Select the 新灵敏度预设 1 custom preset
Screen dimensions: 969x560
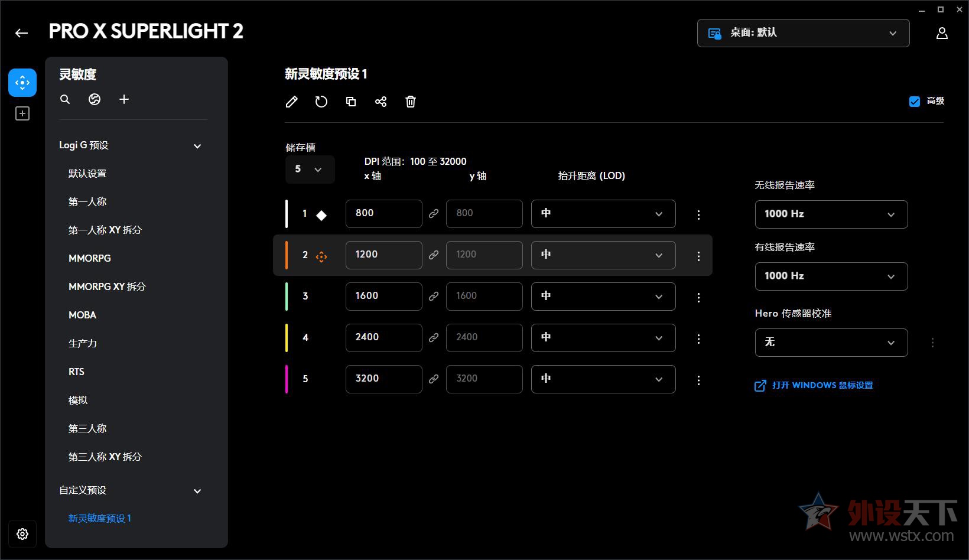[100, 519]
